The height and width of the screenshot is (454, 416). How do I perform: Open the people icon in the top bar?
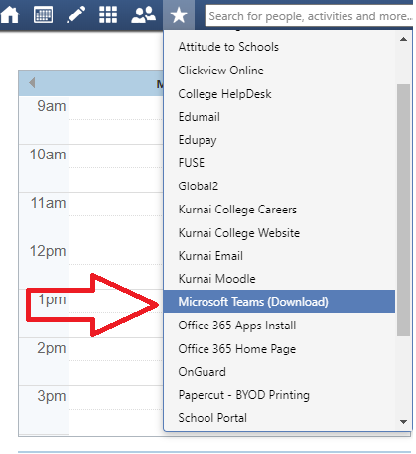[143, 15]
